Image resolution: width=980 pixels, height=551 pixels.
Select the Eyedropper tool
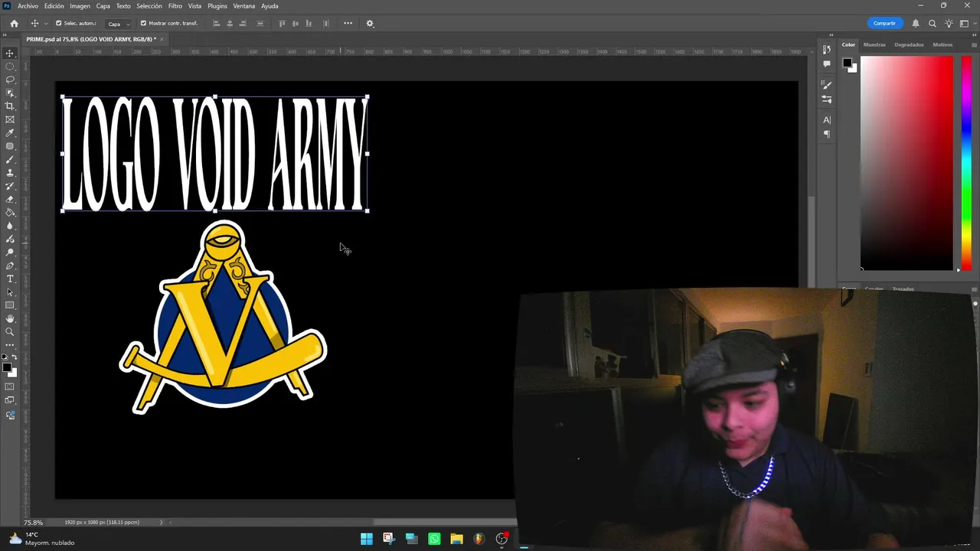[10, 133]
